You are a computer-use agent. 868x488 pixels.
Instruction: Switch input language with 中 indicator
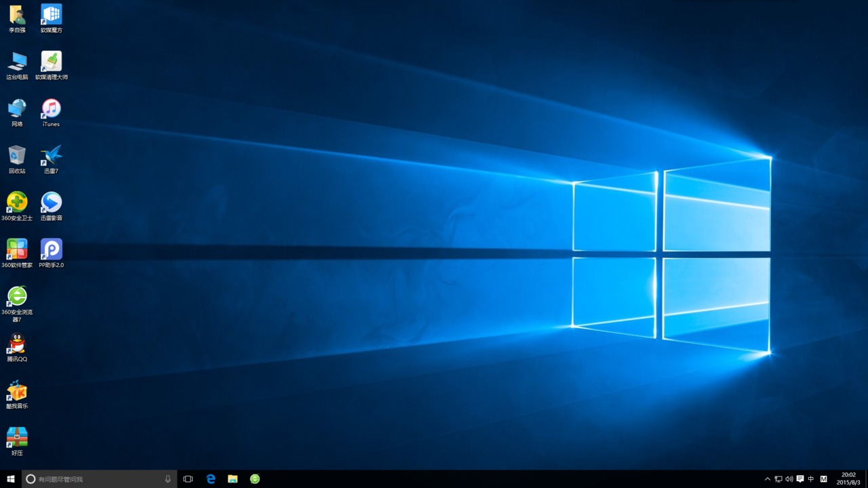pyautogui.click(x=811, y=479)
